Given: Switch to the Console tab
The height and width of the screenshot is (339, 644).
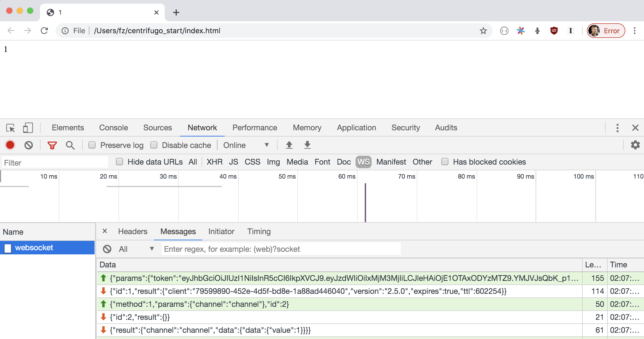Looking at the screenshot, I should pos(114,128).
